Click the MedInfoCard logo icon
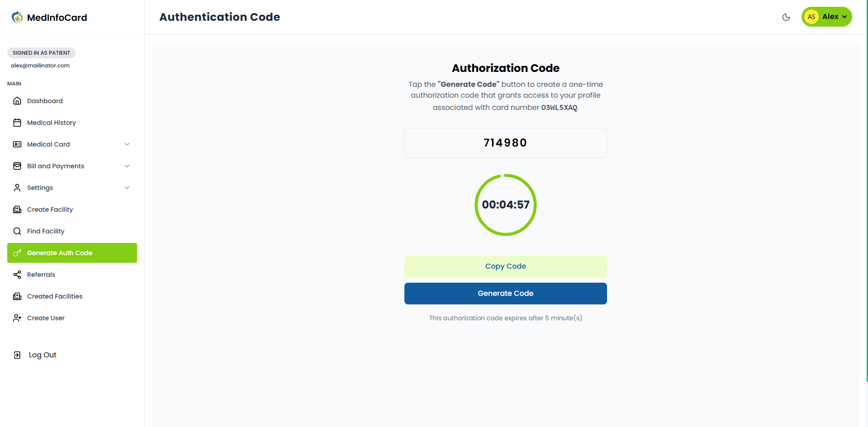This screenshot has height=427, width=868. pos(17,17)
